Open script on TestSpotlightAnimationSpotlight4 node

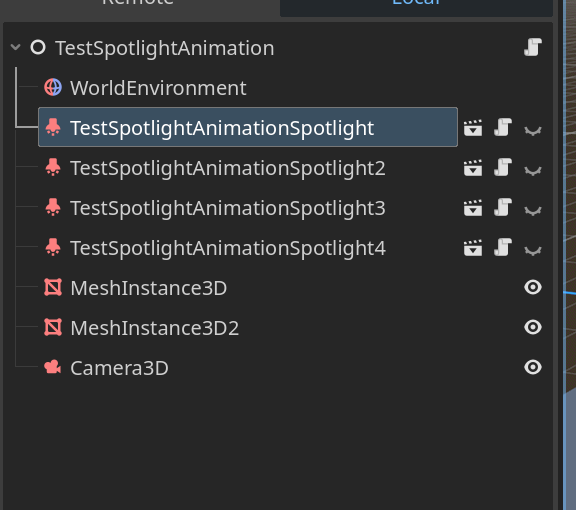tap(503, 248)
